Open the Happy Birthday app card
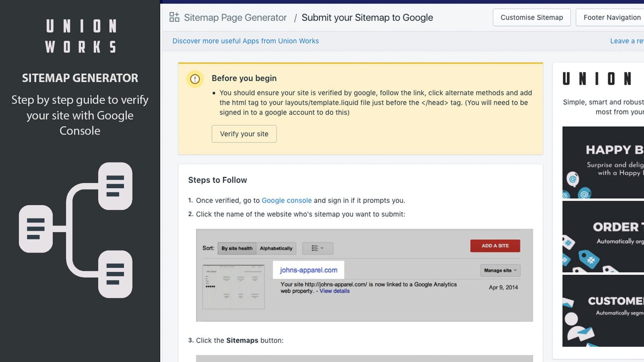 [603, 162]
